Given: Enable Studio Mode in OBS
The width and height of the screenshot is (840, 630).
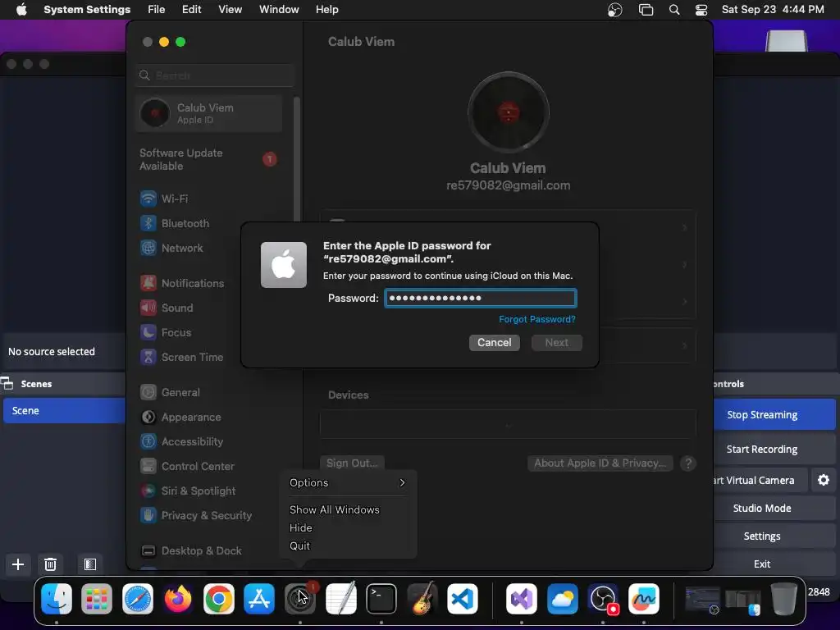Looking at the screenshot, I should pos(774,508).
